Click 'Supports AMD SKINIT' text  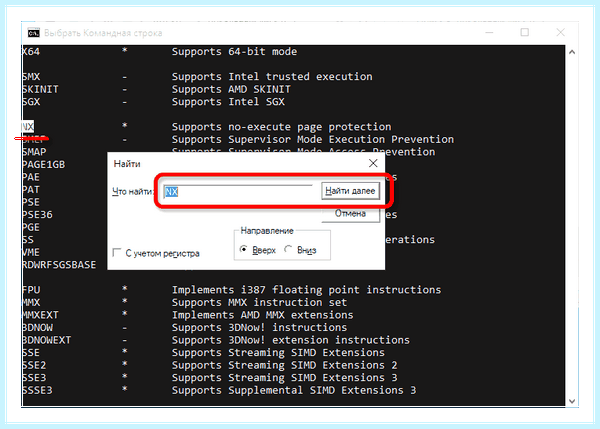[231, 89]
